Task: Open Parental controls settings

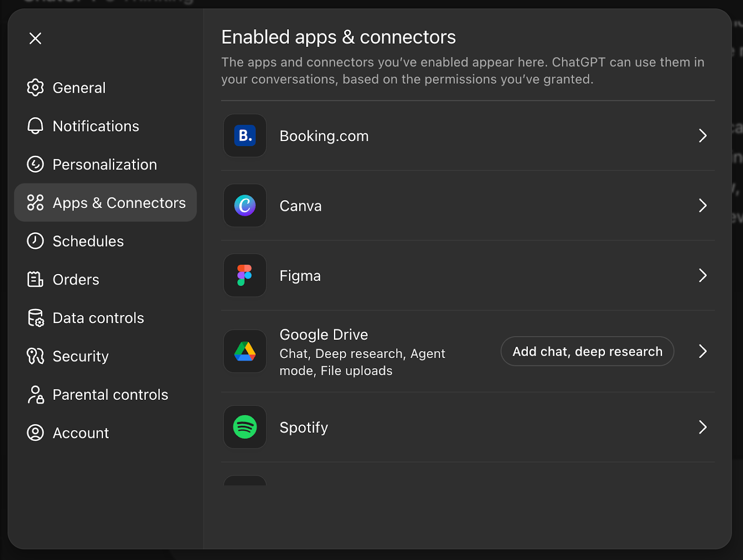Action: coord(110,395)
